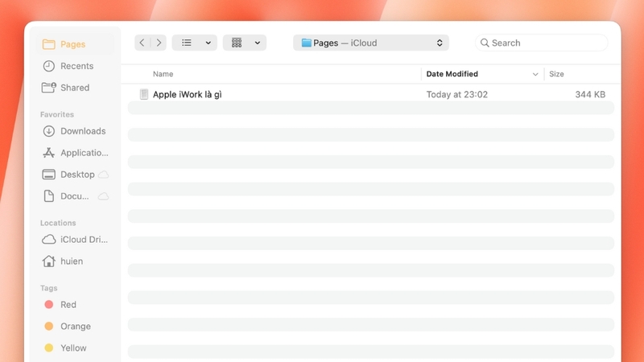Click the cloud status beside Documents
Image resolution: width=644 pixels, height=362 pixels.
(104, 196)
